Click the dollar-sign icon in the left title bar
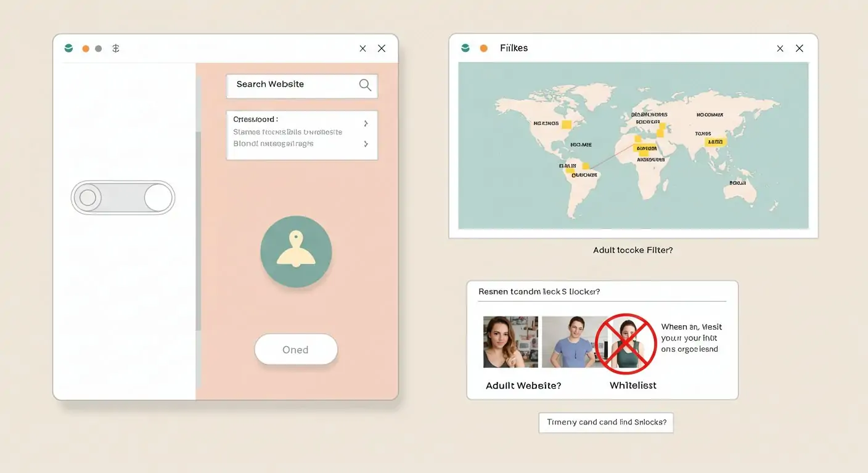 click(115, 49)
